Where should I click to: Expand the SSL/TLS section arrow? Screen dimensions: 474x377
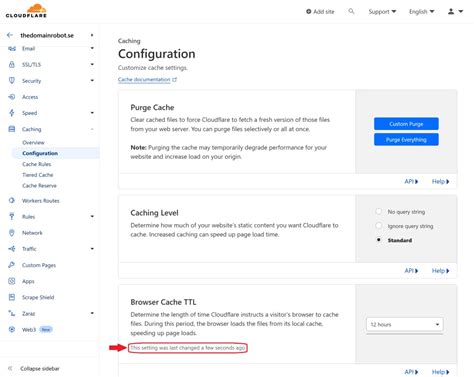pos(92,64)
